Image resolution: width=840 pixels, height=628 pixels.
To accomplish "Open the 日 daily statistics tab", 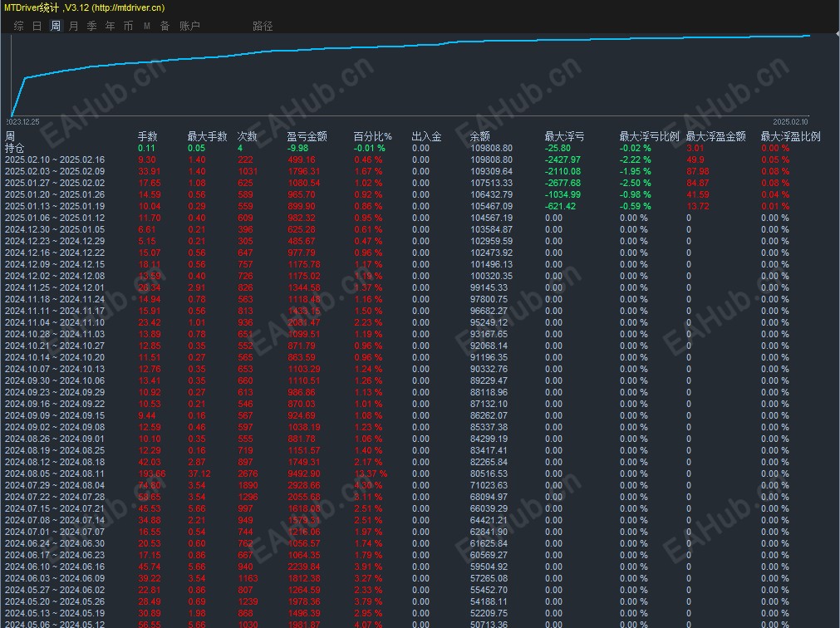I will click(x=37, y=26).
